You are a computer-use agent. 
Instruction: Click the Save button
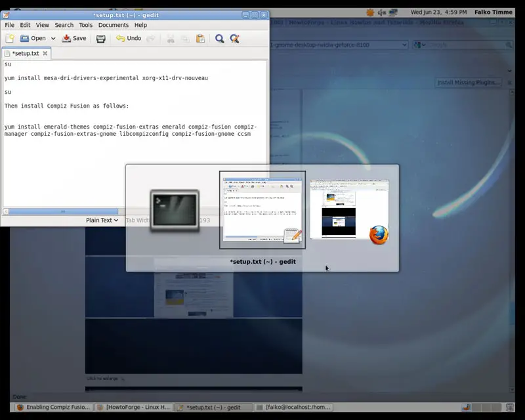tap(74, 39)
